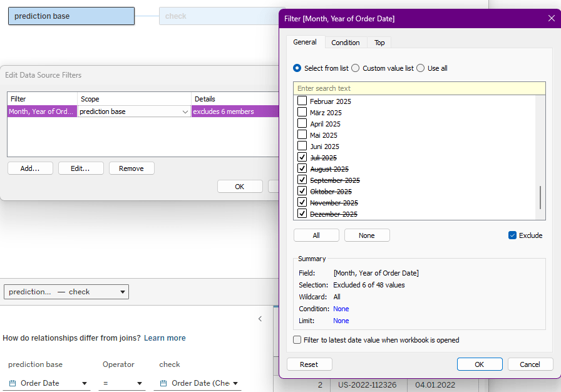Uncheck Juli 2025 in the filter list
The width and height of the screenshot is (561, 392).
point(301,157)
